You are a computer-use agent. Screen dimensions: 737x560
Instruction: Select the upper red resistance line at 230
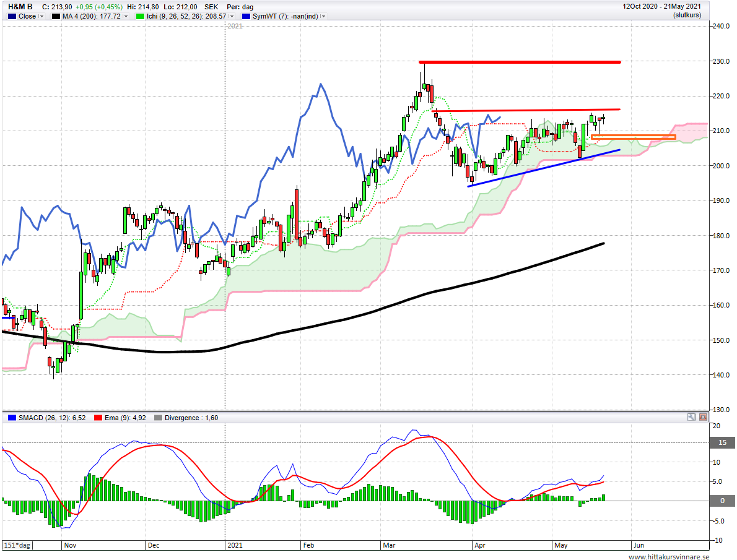coord(520,62)
